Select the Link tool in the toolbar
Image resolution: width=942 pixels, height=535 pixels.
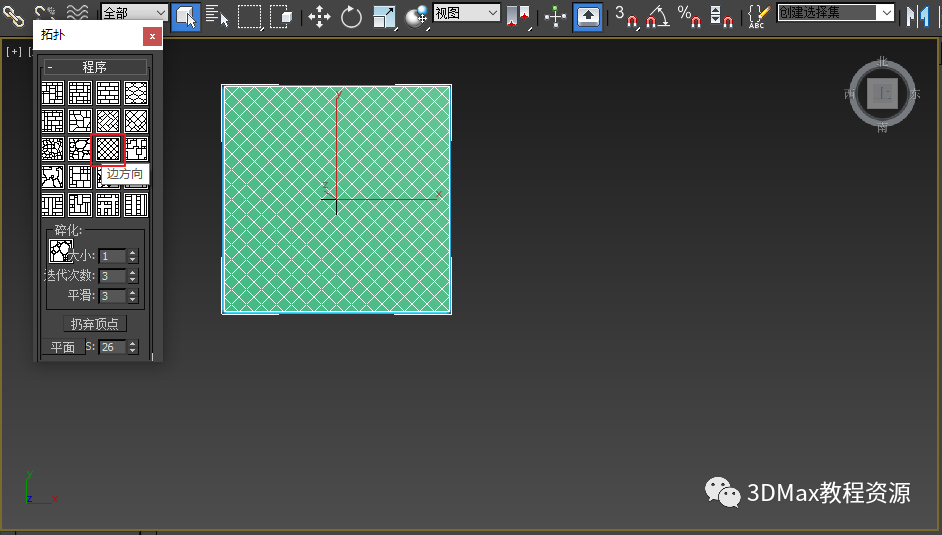13,16
